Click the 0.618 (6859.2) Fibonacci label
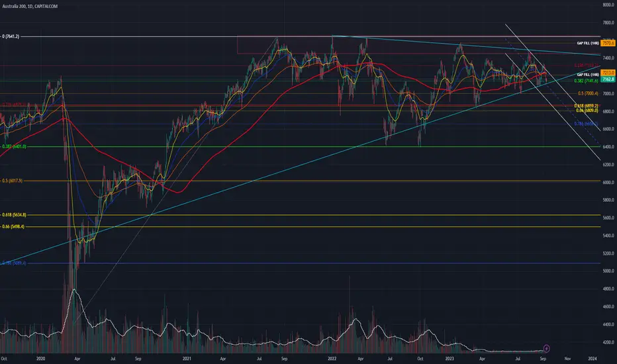 (586, 106)
